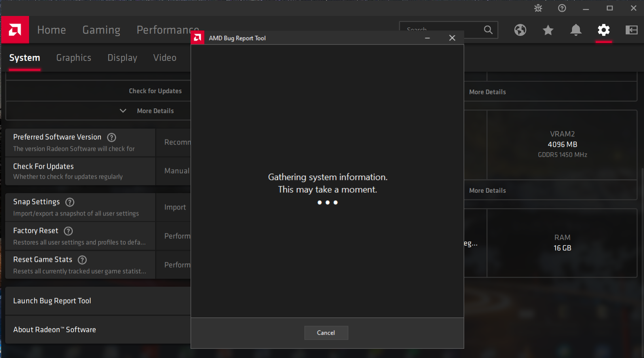Show help for Factory Reset
This screenshot has height=358, width=644.
[68, 231]
